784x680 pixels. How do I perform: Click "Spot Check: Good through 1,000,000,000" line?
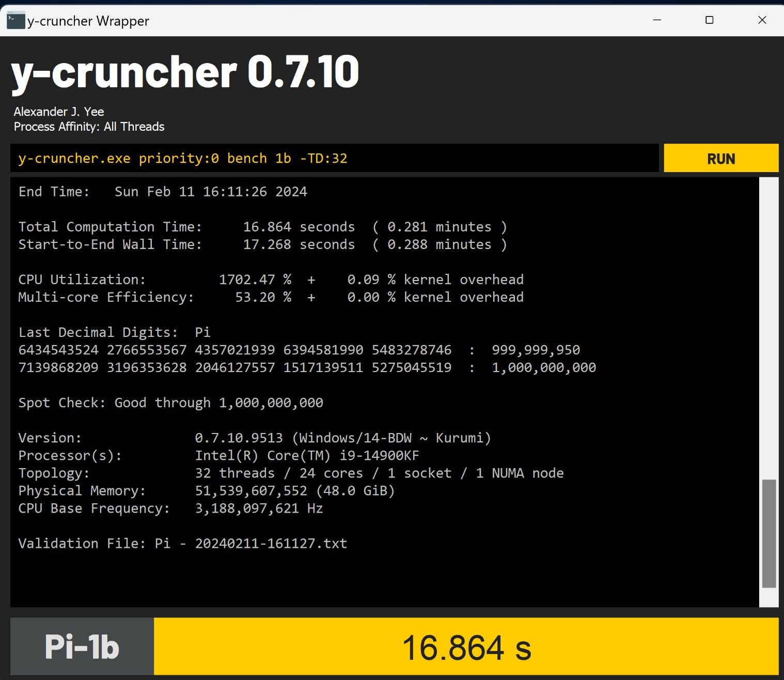171,403
